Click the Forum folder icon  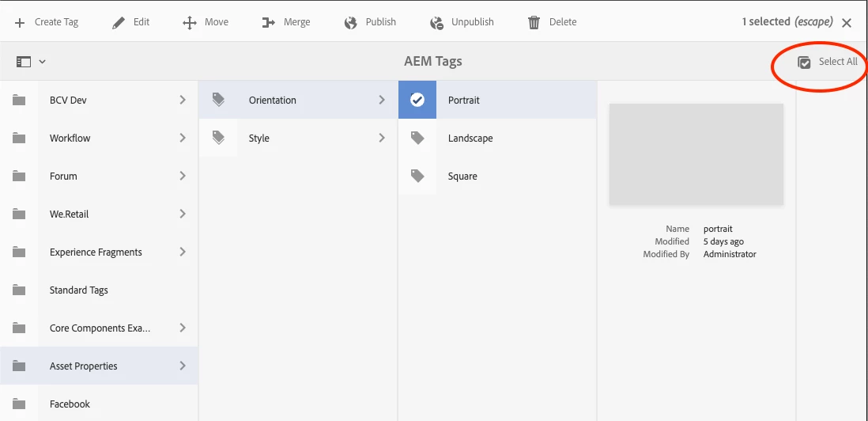tap(20, 176)
